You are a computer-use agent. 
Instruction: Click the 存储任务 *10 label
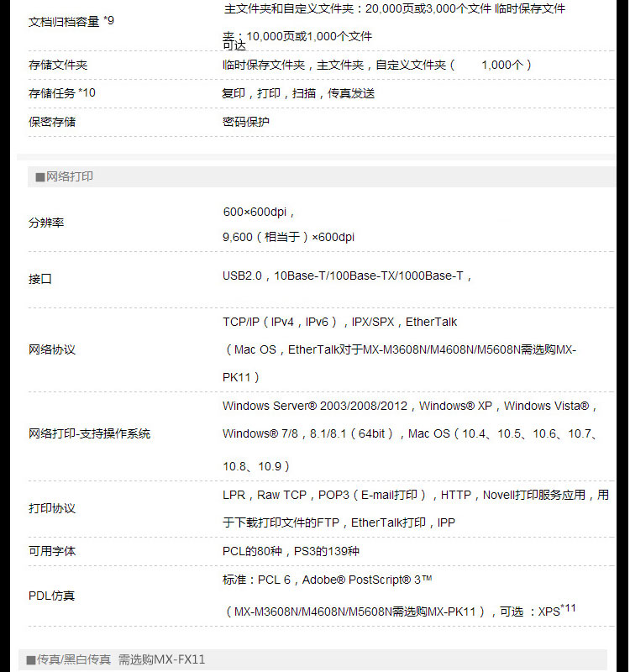[62, 93]
